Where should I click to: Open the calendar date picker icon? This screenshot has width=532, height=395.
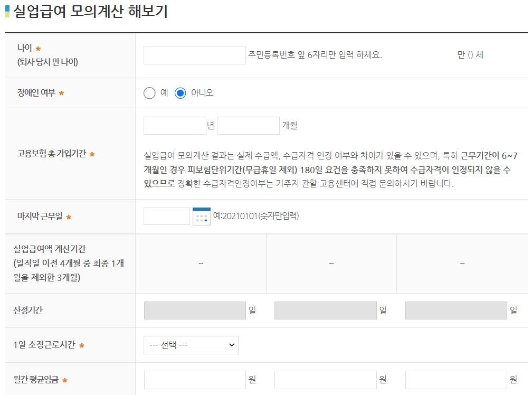point(201,215)
